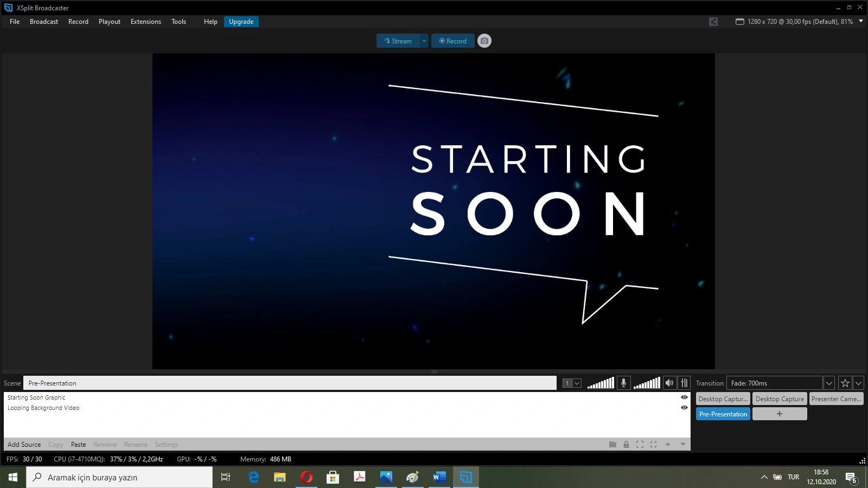Screen dimensions: 868x488
Task: Select scene preset number 1
Action: (567, 383)
